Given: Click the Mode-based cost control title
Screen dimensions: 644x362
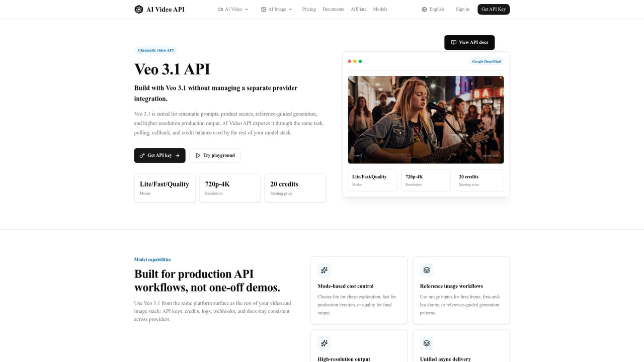Looking at the screenshot, I should (x=346, y=286).
